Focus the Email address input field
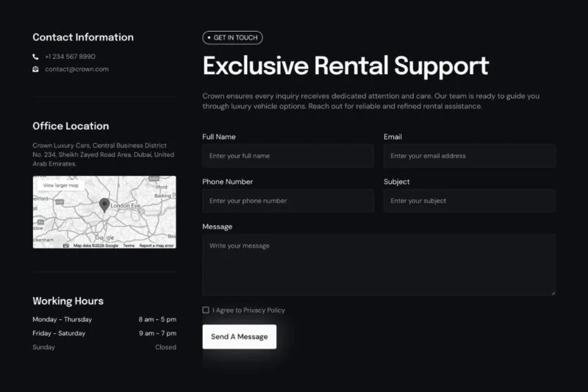 470,156
